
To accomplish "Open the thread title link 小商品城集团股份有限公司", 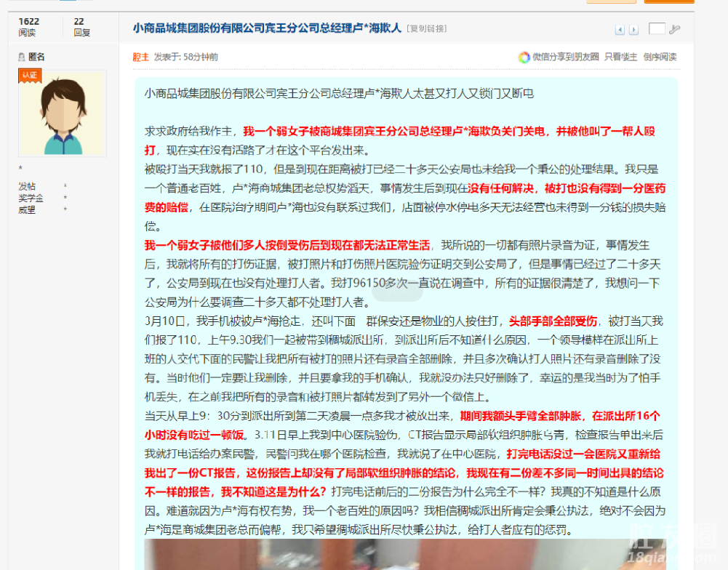I will point(266,28).
